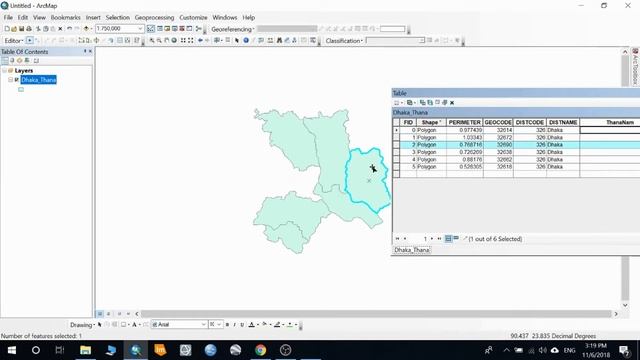The width and height of the screenshot is (640, 360).
Task: Click the Switch Selection icon in table toolbar
Action: click(430, 102)
